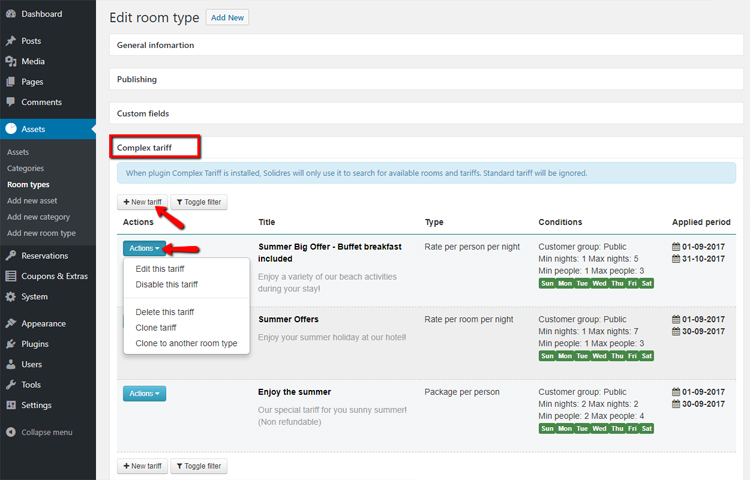Expand the Custom fields panel
The height and width of the screenshot is (480, 750).
(x=142, y=113)
